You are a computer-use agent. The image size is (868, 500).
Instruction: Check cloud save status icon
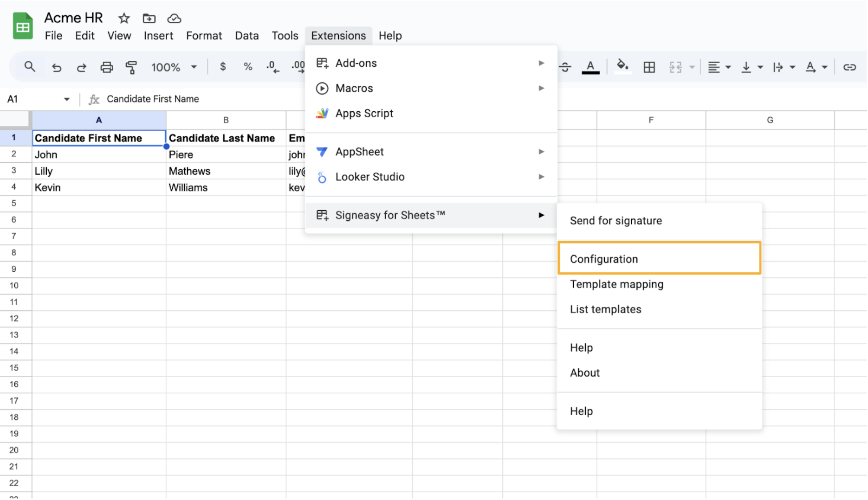(174, 19)
